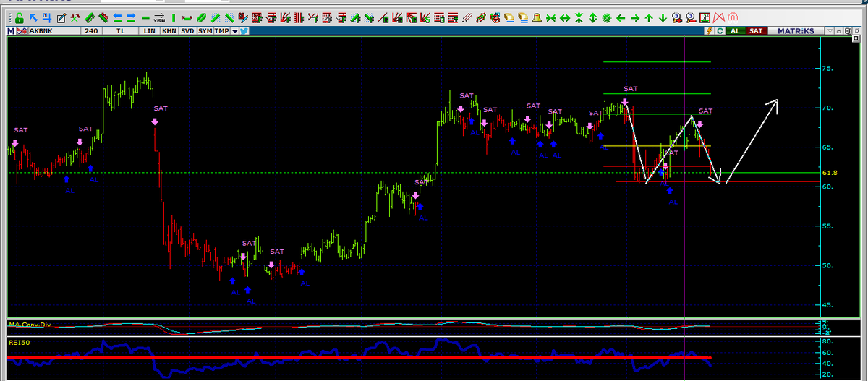
Task: Click the crossed hammer tools icon
Action: pos(75,18)
